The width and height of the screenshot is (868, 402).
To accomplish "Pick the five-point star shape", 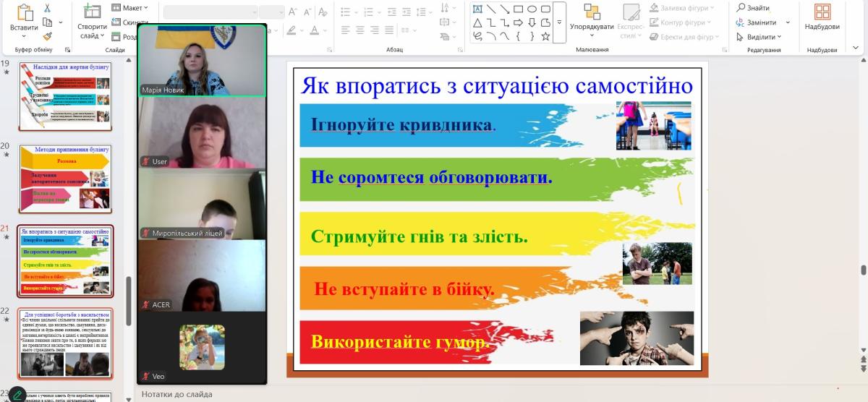I will (x=545, y=36).
